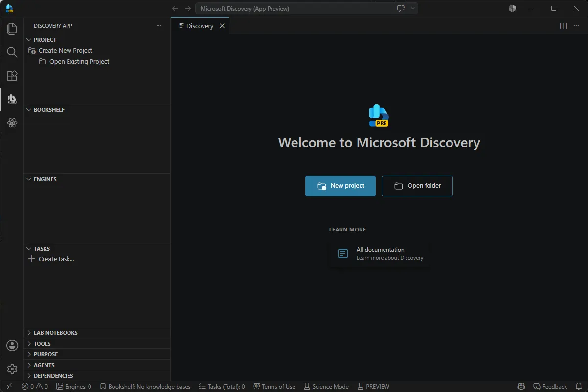Image resolution: width=588 pixels, height=392 pixels.
Task: Open Feedback in status bar
Action: [x=550, y=386]
